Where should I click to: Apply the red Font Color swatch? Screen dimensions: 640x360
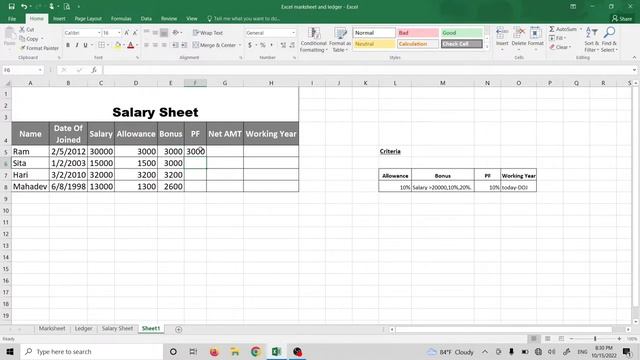(131, 45)
